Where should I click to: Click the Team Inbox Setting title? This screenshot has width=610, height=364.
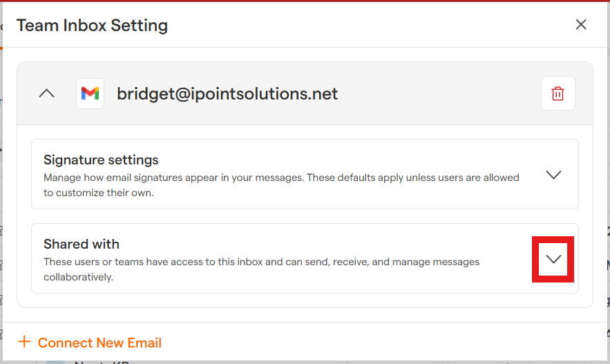point(92,26)
